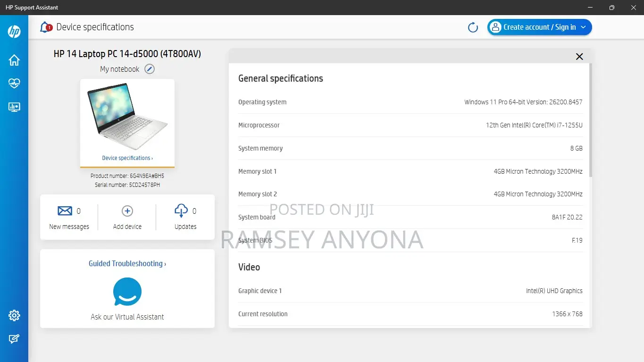Click the Add device label

(127, 227)
